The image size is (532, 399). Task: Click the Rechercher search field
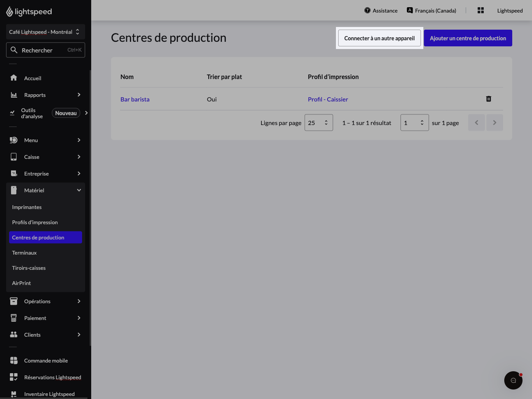point(46,50)
